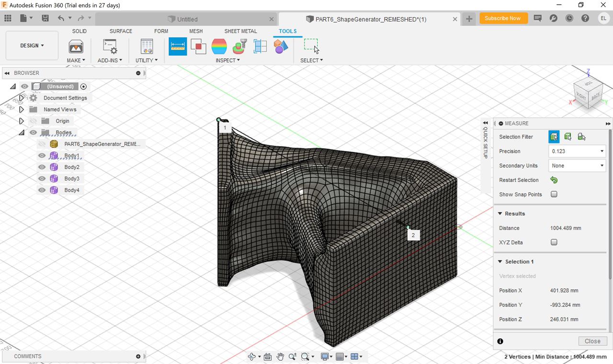Click the Utility tool icon
The image size is (613, 364).
tap(147, 46)
